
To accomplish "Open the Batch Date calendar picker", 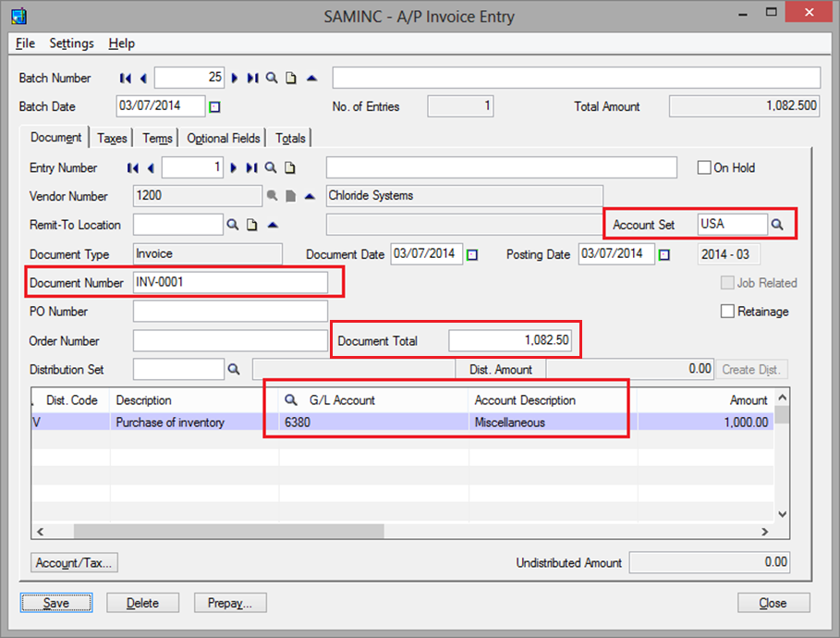I will point(214,106).
